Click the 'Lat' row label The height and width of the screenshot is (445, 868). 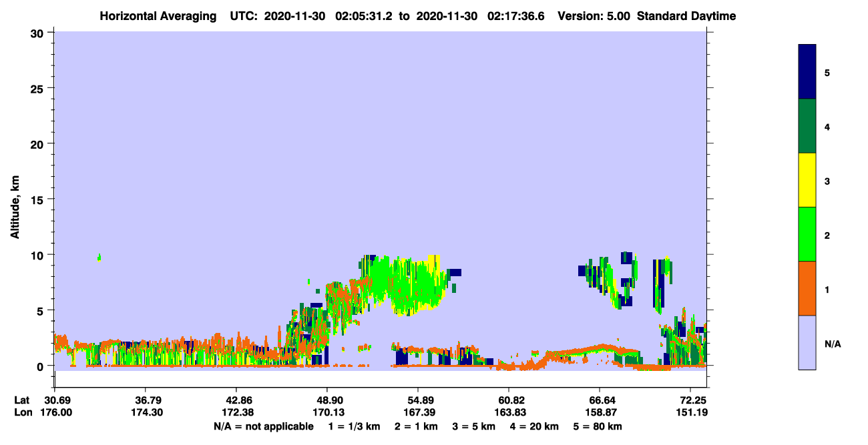[x=21, y=400]
